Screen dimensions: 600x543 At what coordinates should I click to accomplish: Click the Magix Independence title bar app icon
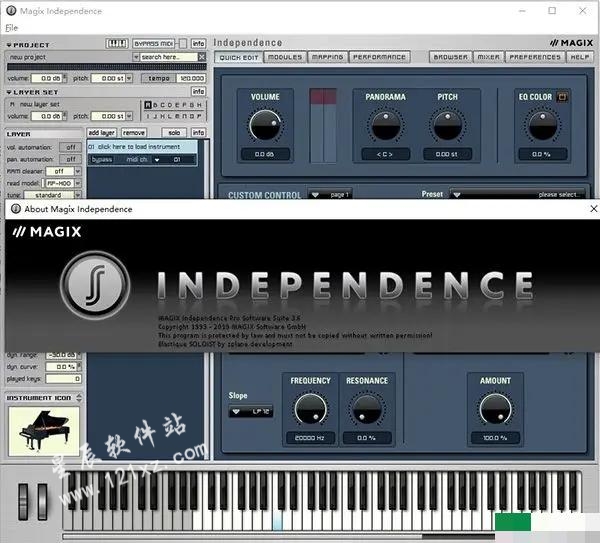coord(11,11)
